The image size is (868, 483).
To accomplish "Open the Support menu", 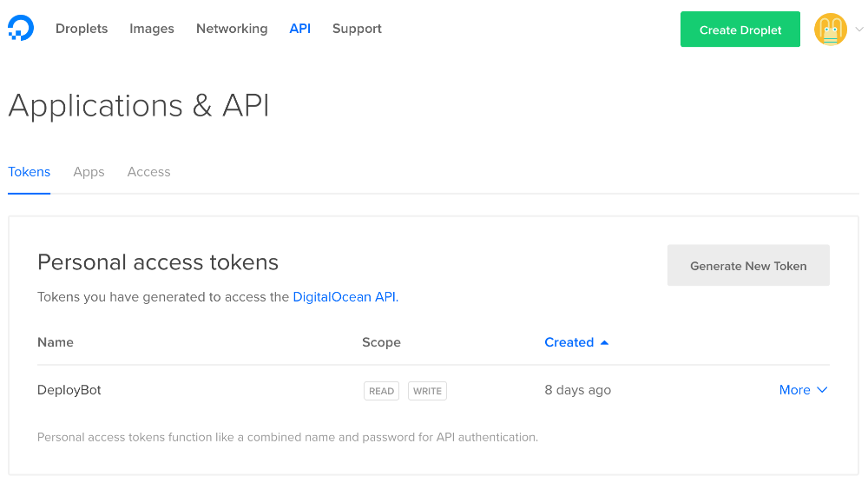I will [x=357, y=29].
